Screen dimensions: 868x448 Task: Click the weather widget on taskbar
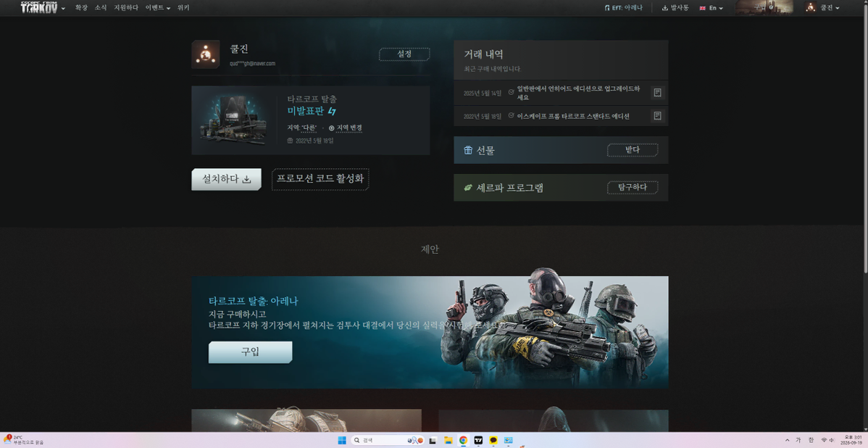tap(23, 440)
